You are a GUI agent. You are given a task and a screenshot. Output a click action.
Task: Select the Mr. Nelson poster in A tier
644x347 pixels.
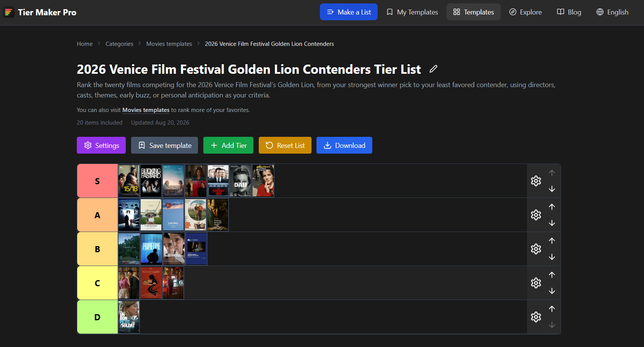[218, 215]
